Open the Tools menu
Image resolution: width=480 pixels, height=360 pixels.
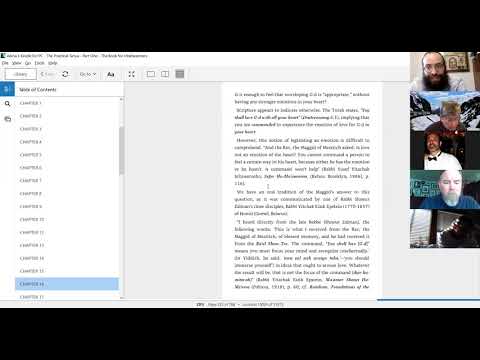point(40,63)
